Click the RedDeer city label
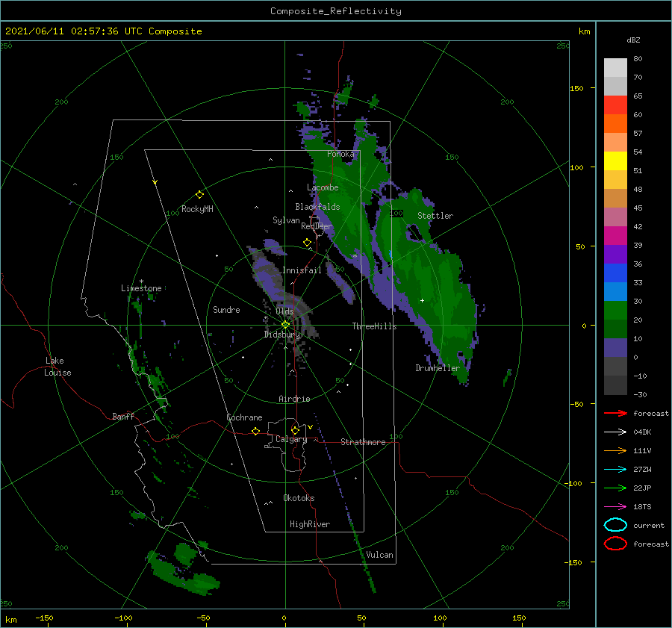Image resolution: width=672 pixels, height=628 pixels. (317, 226)
